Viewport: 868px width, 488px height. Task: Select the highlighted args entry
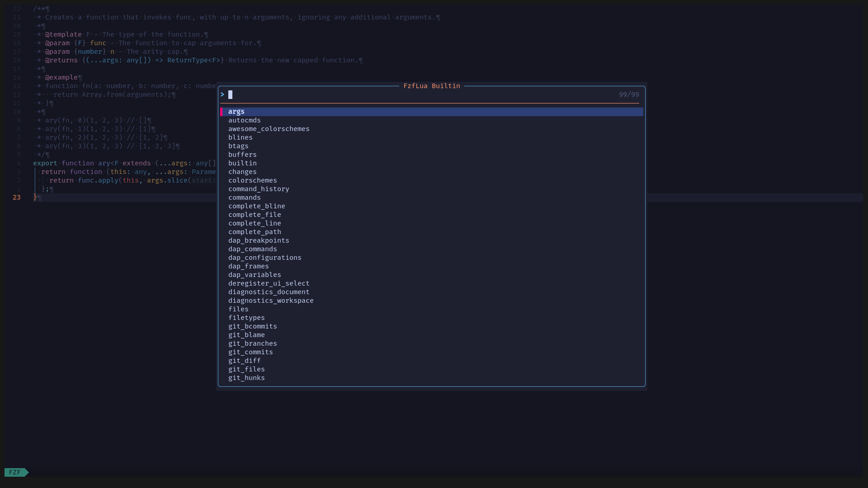[236, 112]
